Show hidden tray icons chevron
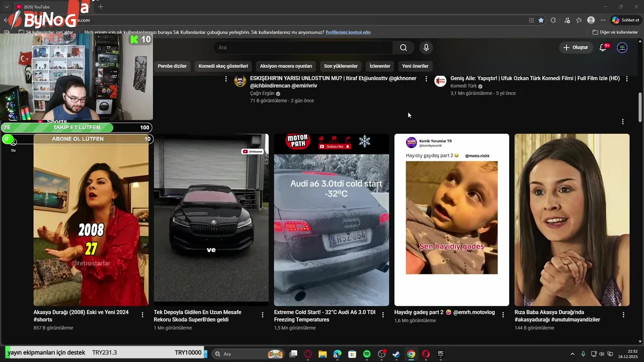The height and width of the screenshot is (362, 644). pyautogui.click(x=572, y=354)
